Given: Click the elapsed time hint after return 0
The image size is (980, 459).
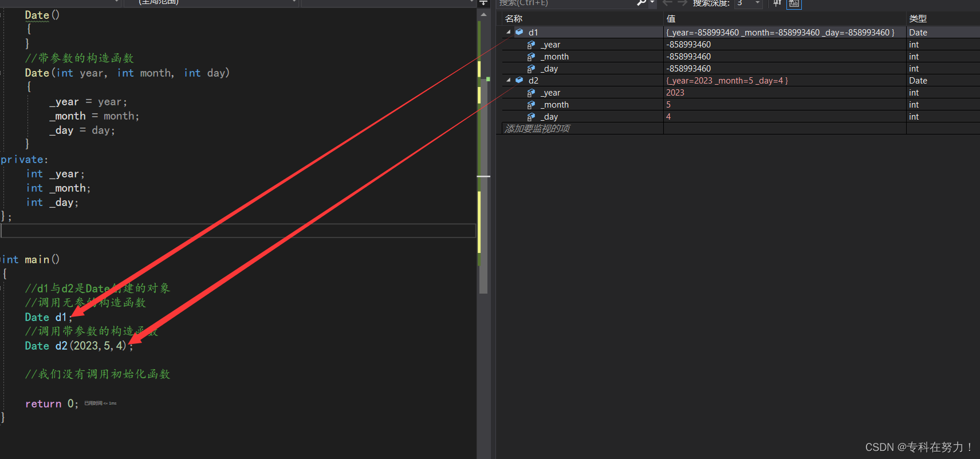Looking at the screenshot, I should point(100,403).
